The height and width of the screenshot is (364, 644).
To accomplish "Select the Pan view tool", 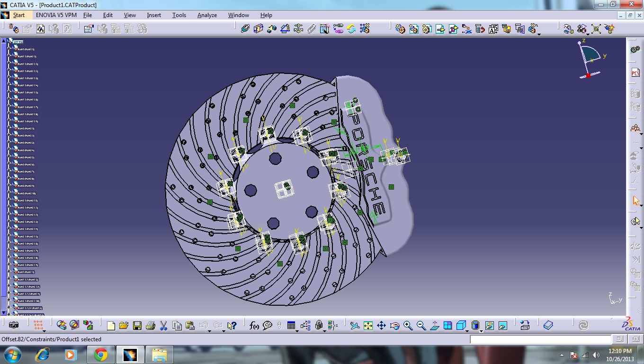I will click(381, 326).
